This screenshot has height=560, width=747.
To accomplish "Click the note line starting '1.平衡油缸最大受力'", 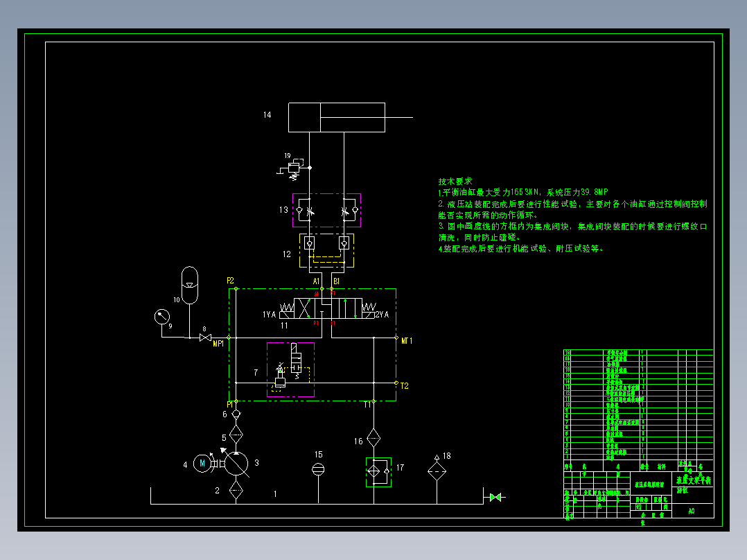I will tap(523, 193).
